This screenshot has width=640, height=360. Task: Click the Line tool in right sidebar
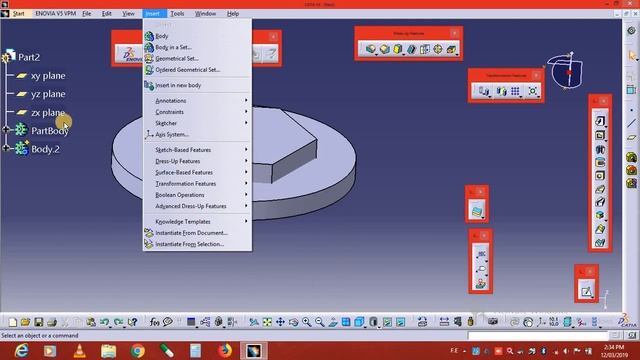pos(631,123)
